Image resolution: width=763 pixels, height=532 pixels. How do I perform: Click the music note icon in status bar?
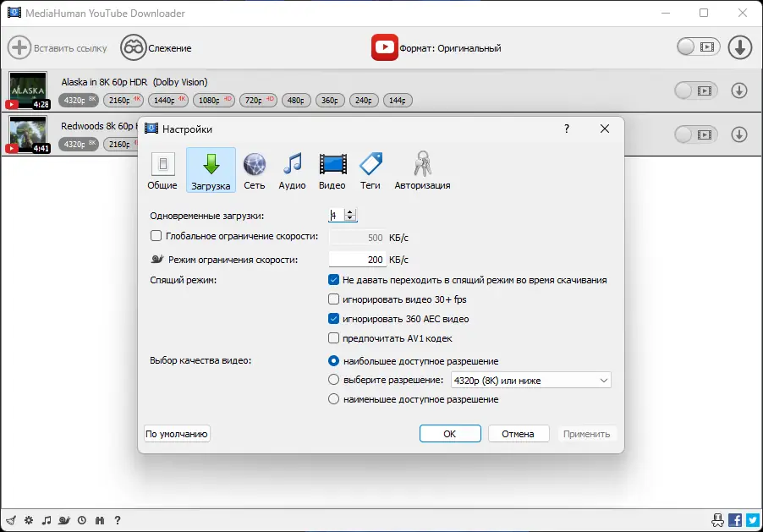coord(47,520)
